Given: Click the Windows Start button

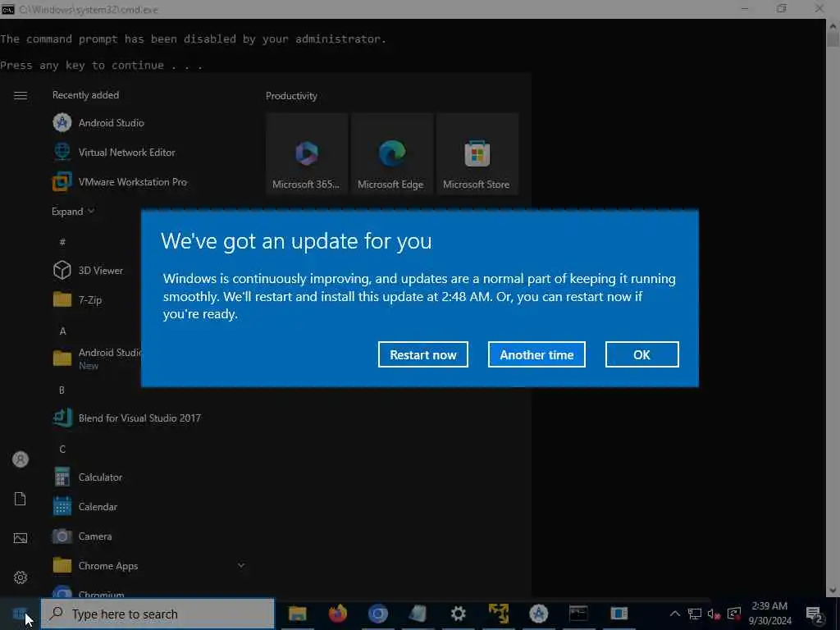Looking at the screenshot, I should point(20,614).
